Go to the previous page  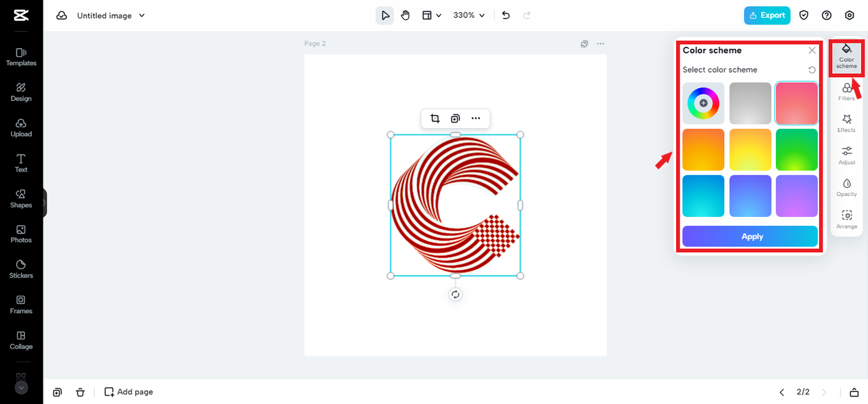point(781,392)
